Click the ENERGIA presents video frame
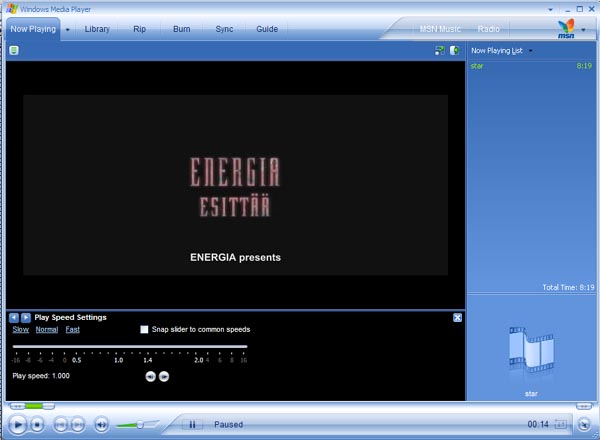Image resolution: width=600 pixels, height=440 pixels. point(236,185)
